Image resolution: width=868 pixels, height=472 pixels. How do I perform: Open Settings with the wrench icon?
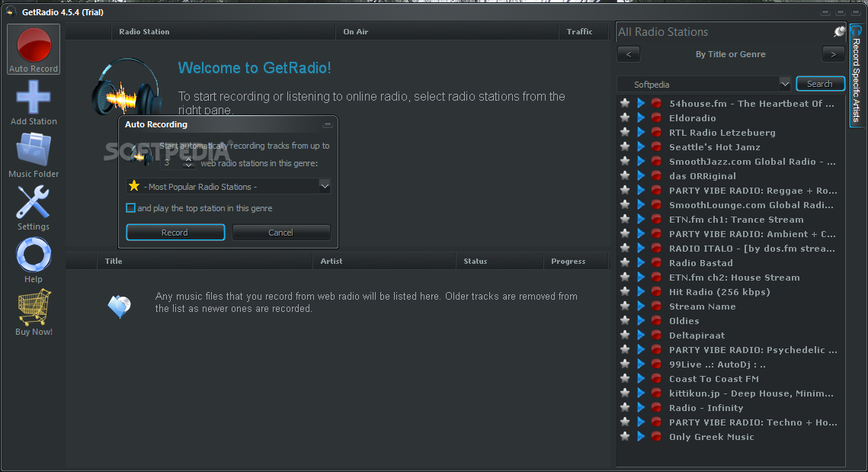(34, 207)
